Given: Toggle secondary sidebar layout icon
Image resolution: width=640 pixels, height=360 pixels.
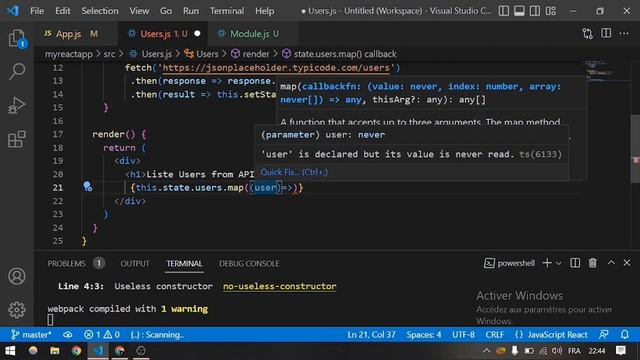Looking at the screenshot, I should click(x=535, y=11).
